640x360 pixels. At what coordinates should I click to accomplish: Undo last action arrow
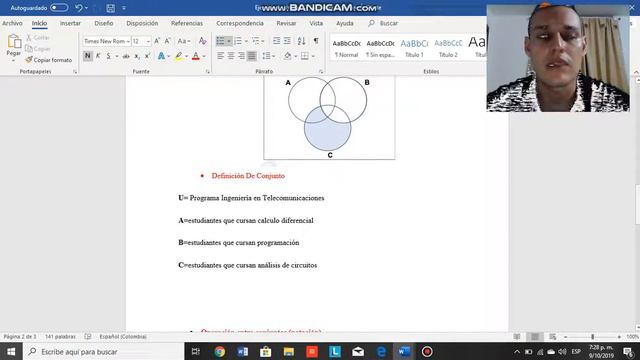coord(79,8)
